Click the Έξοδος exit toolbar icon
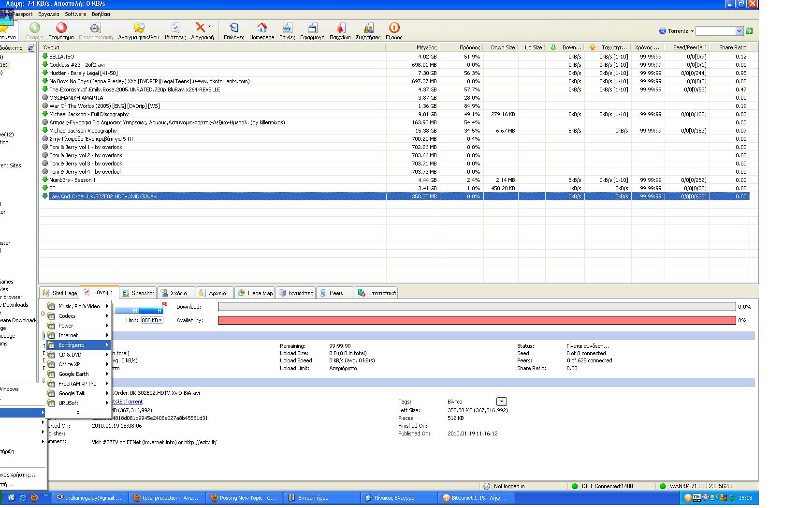The width and height of the screenshot is (812, 508). click(394, 28)
